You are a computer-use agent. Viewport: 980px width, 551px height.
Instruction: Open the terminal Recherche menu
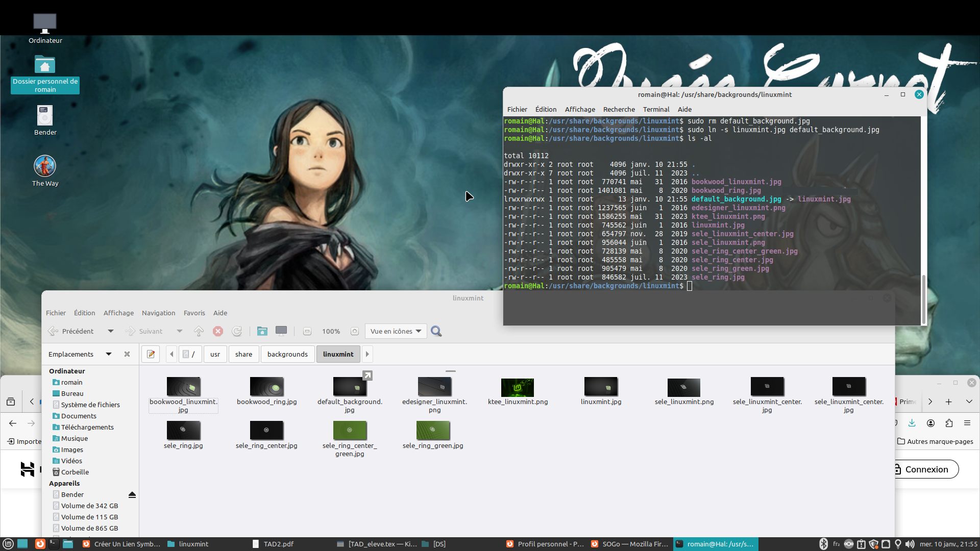(x=619, y=109)
